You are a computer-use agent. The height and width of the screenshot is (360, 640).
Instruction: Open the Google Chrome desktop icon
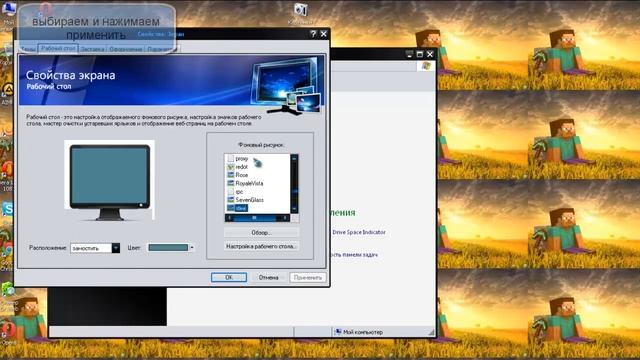[x=7, y=251]
